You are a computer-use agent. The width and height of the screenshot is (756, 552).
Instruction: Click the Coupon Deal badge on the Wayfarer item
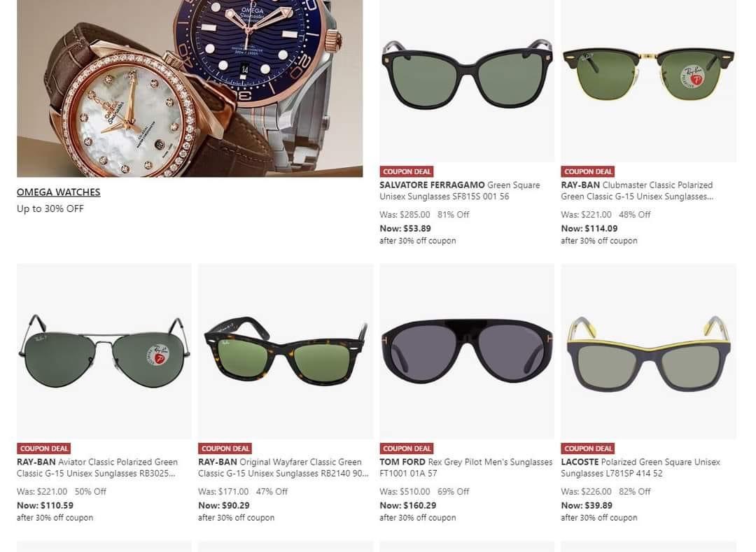(225, 448)
